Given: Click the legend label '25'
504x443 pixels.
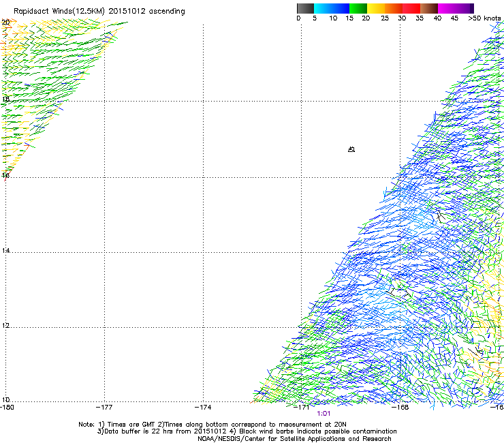Looking at the screenshot, I should pyautogui.click(x=385, y=18).
